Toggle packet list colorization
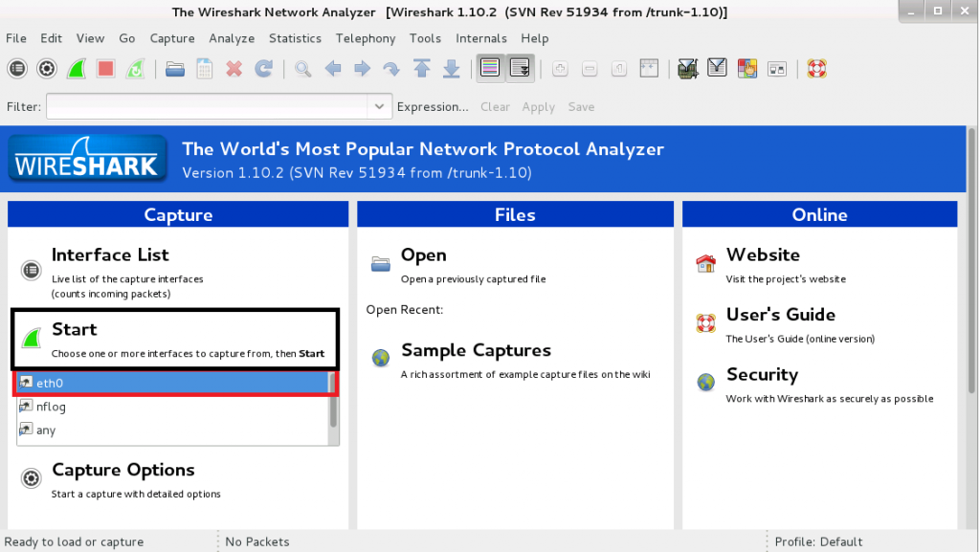Viewport: 980px width, 552px height. pos(490,67)
